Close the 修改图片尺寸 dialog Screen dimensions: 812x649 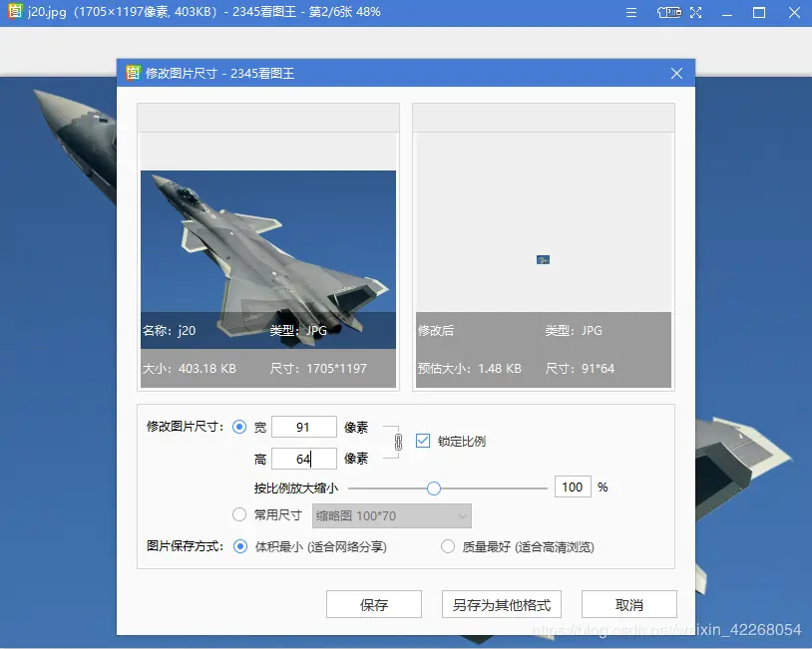pyautogui.click(x=676, y=74)
